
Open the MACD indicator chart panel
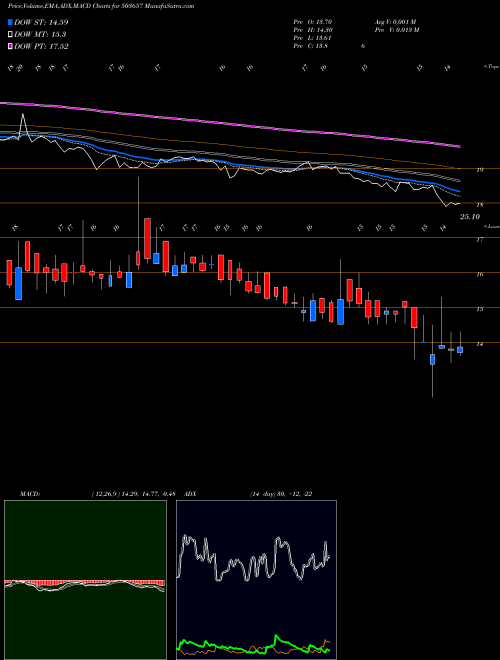point(85,580)
